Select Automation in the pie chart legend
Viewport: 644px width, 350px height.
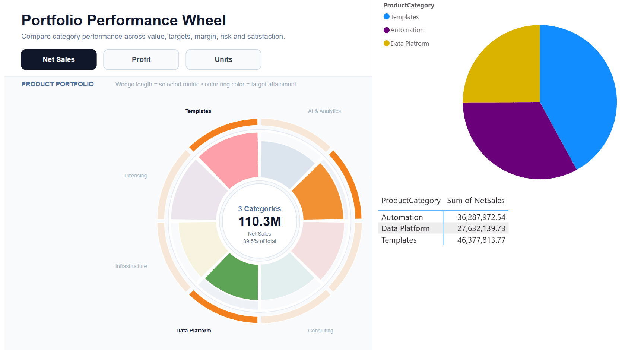407,30
